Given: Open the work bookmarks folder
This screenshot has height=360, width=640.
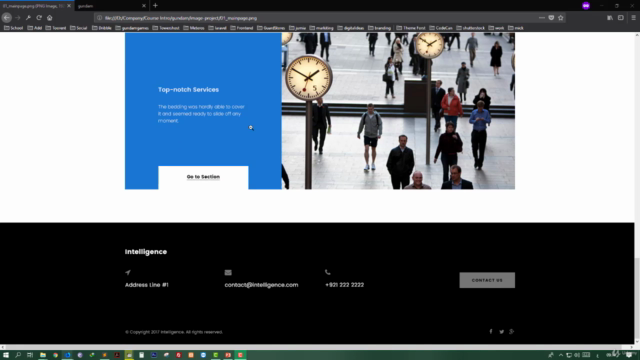Looking at the screenshot, I should click(496, 28).
